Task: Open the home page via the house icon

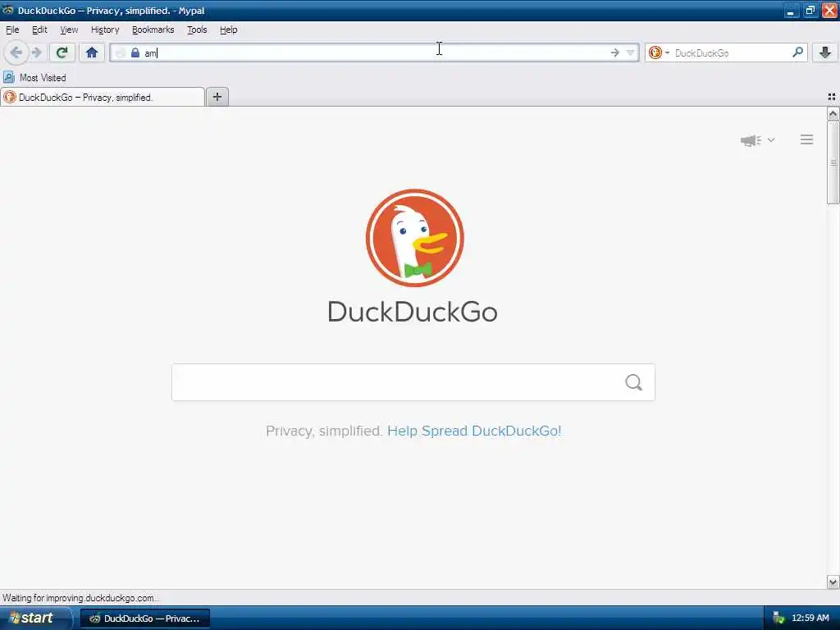Action: 92,52
